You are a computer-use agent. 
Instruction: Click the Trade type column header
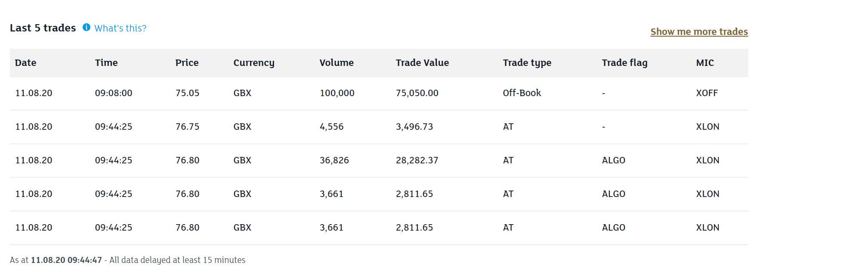coord(527,63)
